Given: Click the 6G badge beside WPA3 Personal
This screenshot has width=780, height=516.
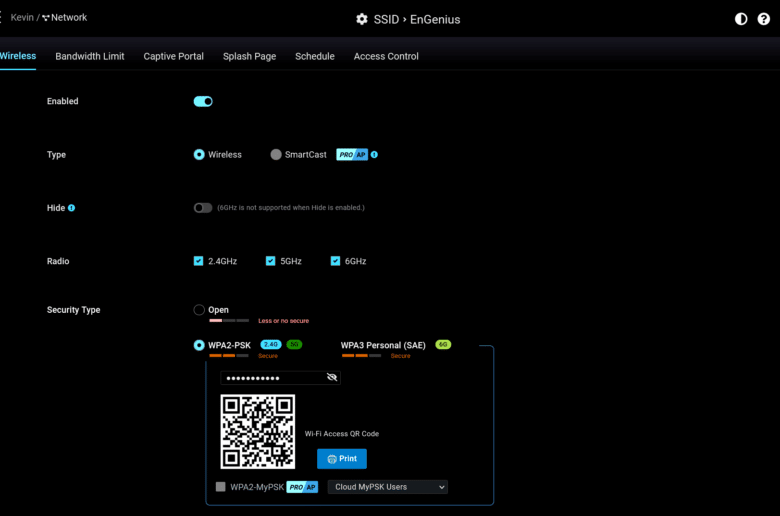Looking at the screenshot, I should point(443,344).
